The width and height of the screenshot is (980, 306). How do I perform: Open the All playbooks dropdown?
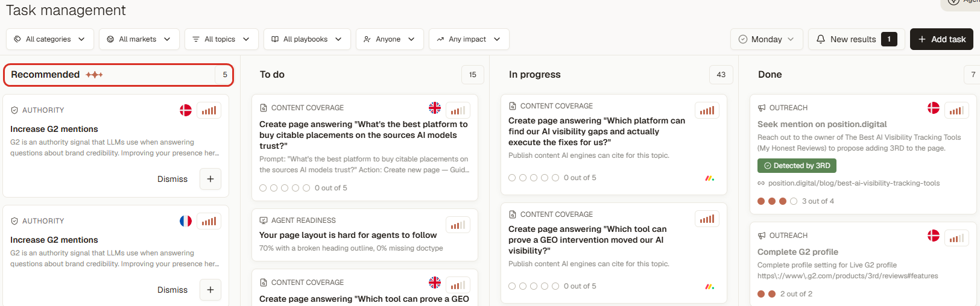pyautogui.click(x=307, y=39)
